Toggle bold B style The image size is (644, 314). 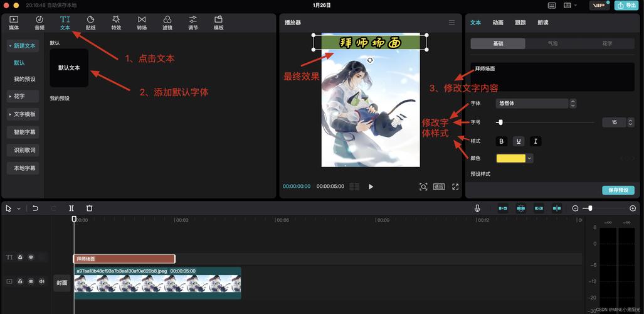tap(501, 141)
